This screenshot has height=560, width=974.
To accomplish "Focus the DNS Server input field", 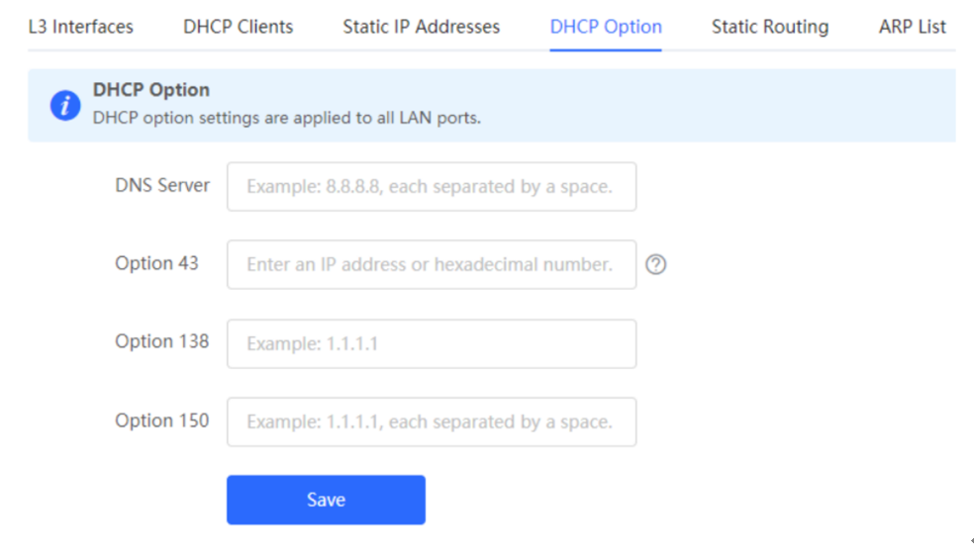I will (432, 187).
